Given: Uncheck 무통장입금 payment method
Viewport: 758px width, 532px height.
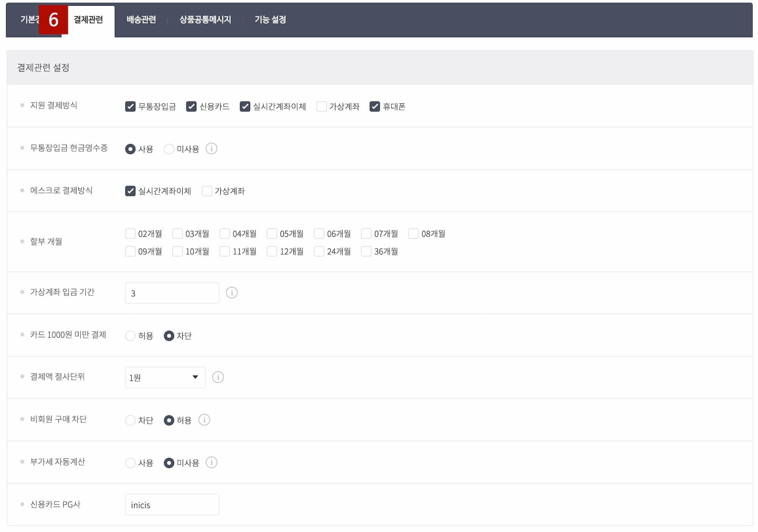Looking at the screenshot, I should pyautogui.click(x=130, y=106).
